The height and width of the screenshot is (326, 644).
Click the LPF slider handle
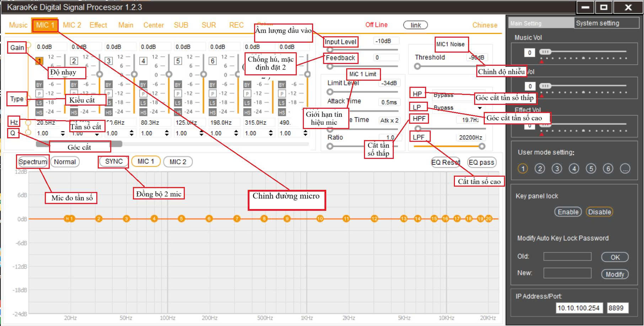[x=482, y=146]
